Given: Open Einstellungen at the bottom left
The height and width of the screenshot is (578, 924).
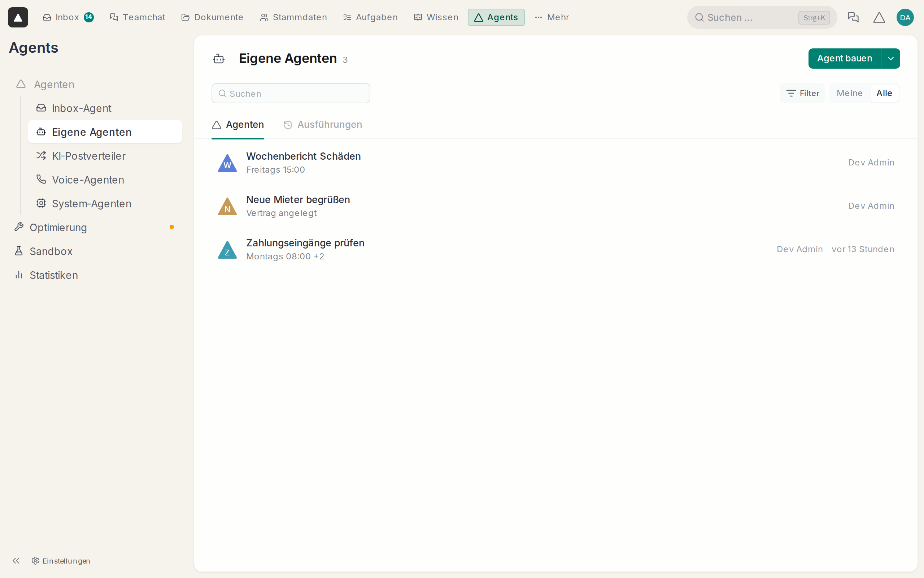Looking at the screenshot, I should pos(61,561).
